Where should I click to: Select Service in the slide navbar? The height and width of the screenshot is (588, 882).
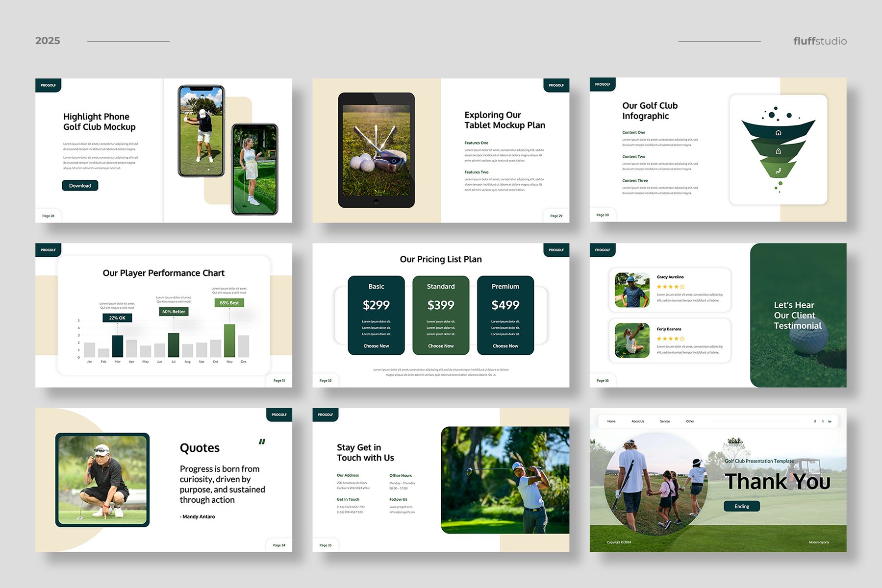[x=665, y=421]
